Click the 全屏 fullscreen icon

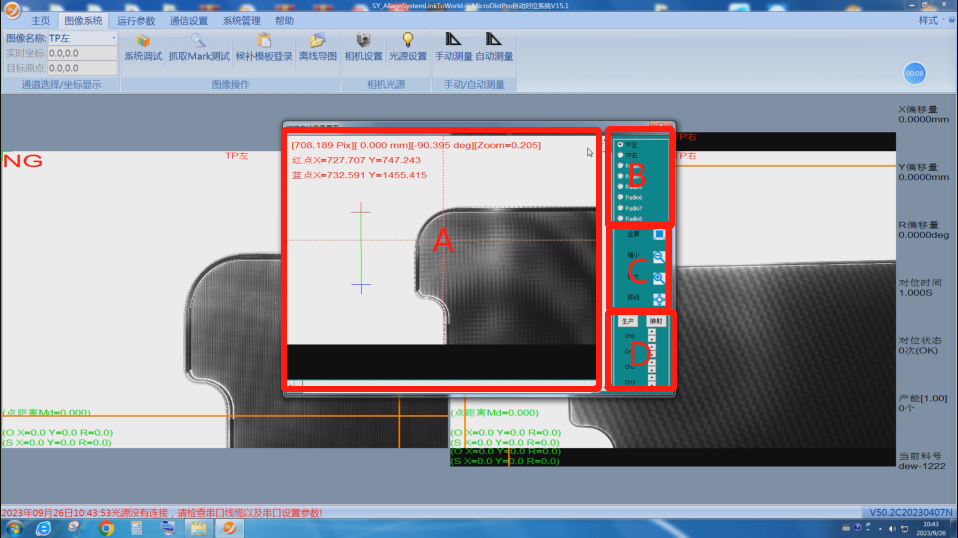point(659,235)
